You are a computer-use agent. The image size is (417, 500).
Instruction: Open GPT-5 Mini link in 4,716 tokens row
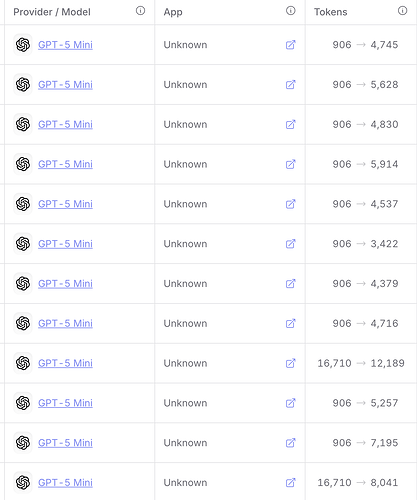coord(65,323)
